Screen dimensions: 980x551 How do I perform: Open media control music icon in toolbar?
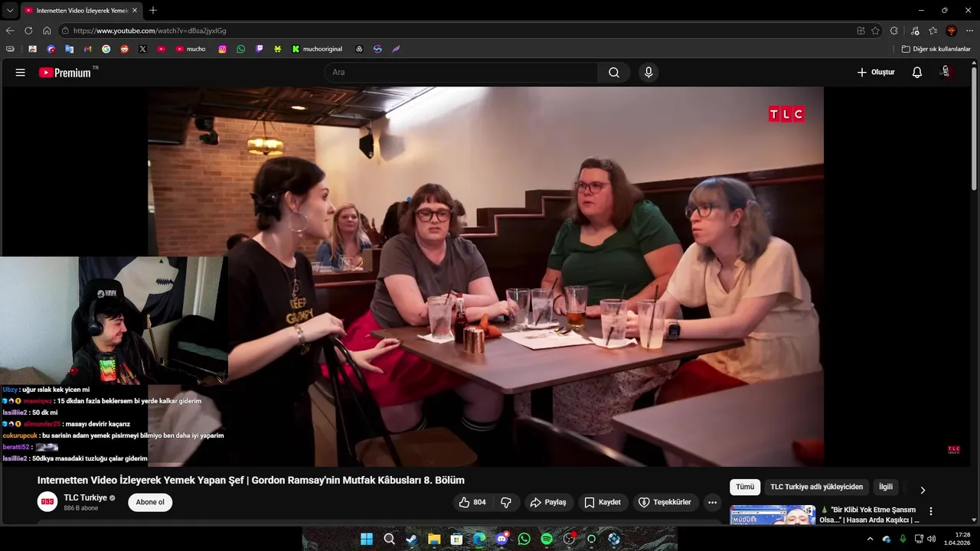[x=915, y=31]
